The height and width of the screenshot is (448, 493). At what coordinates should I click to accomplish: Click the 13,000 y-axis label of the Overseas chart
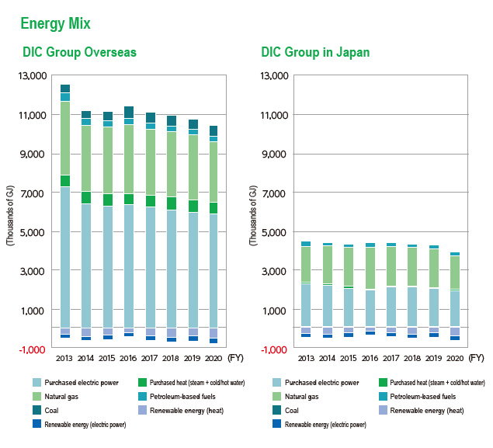pyautogui.click(x=33, y=76)
